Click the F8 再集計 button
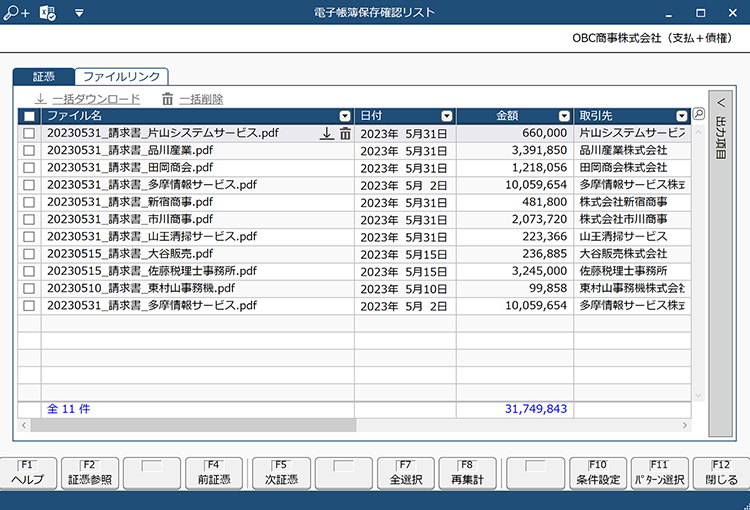Screen dimensions: 750x510 pos(467,473)
